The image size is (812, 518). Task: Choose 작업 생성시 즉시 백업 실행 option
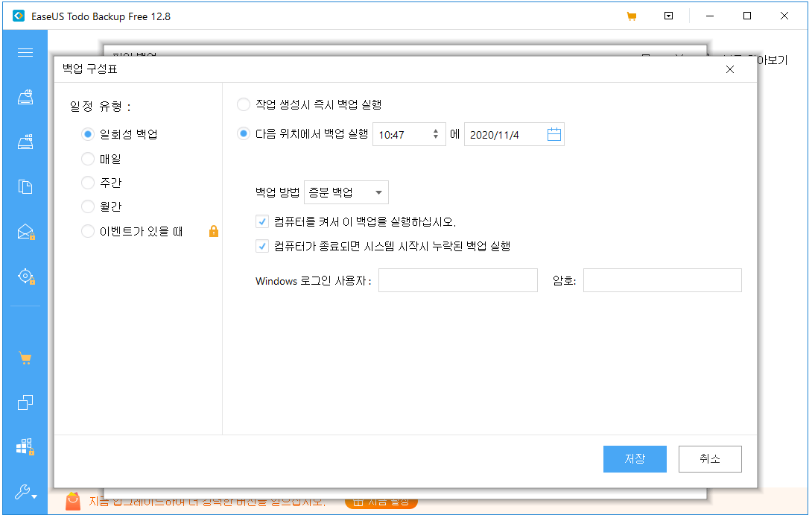tap(243, 104)
